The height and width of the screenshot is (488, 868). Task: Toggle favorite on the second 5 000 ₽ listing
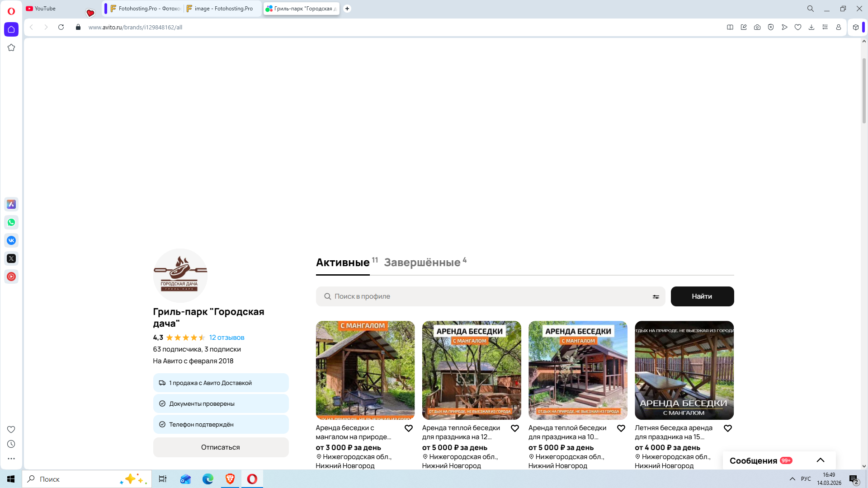tap(621, 428)
